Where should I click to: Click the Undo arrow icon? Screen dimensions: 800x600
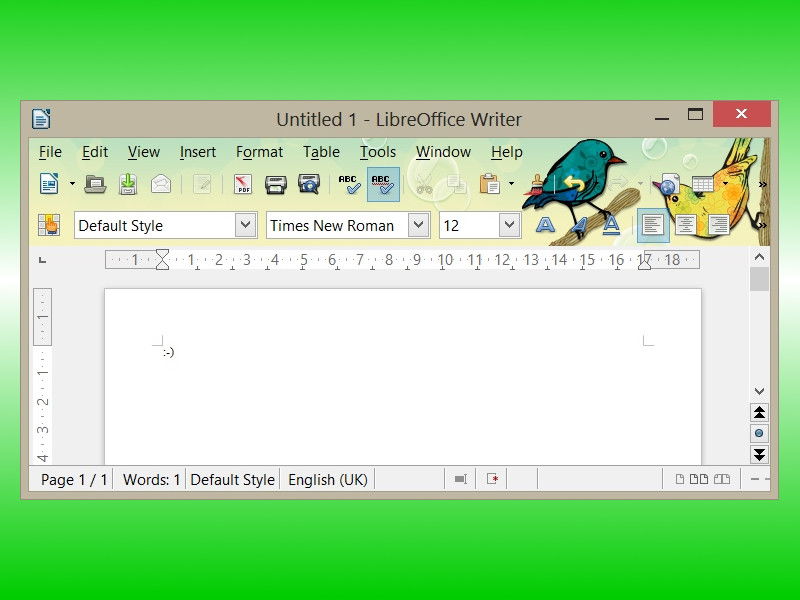click(x=574, y=184)
